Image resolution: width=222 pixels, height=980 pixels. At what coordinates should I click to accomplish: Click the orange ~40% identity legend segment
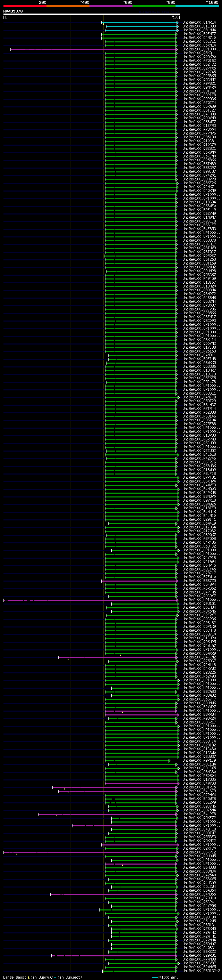[68, 6]
